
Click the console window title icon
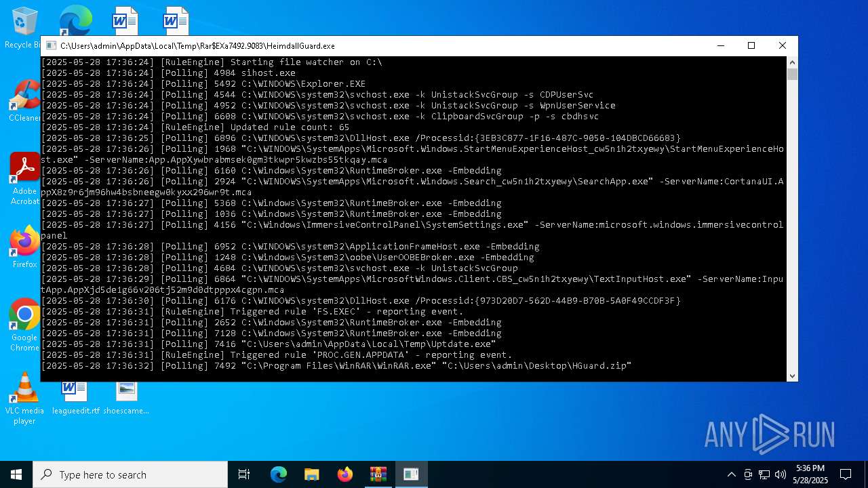pyautogui.click(x=51, y=46)
